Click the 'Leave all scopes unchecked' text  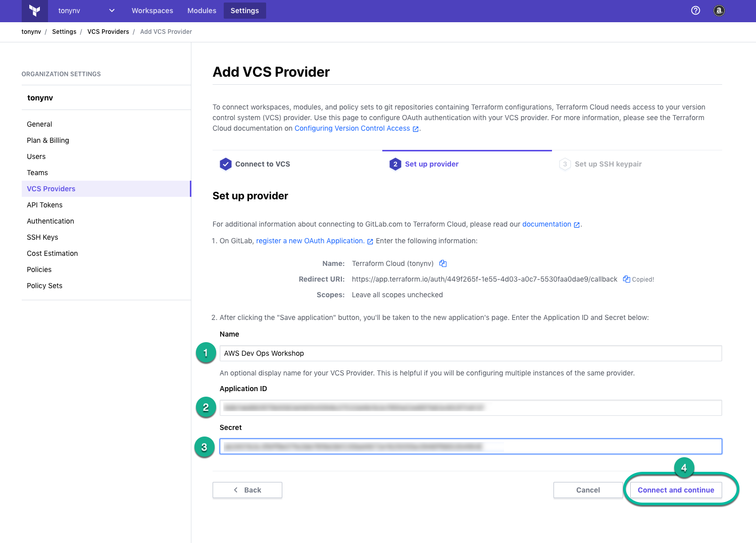[x=397, y=295]
